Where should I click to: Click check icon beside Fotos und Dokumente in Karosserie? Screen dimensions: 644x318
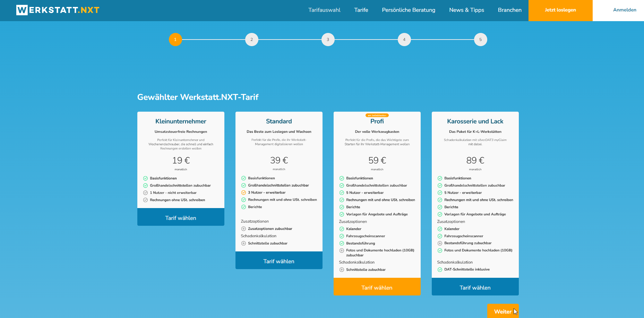[x=440, y=250]
